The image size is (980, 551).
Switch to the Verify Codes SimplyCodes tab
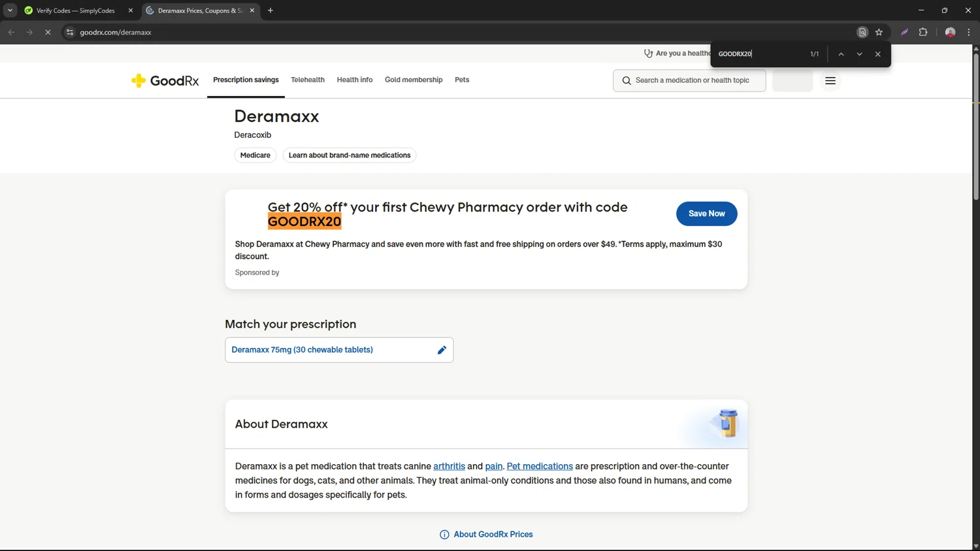pyautogui.click(x=75, y=10)
